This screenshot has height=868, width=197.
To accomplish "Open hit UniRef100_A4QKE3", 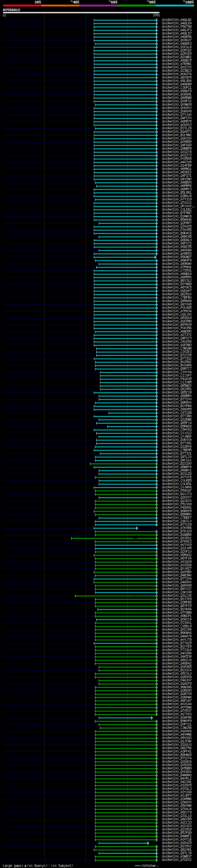I will (x=177, y=43).
